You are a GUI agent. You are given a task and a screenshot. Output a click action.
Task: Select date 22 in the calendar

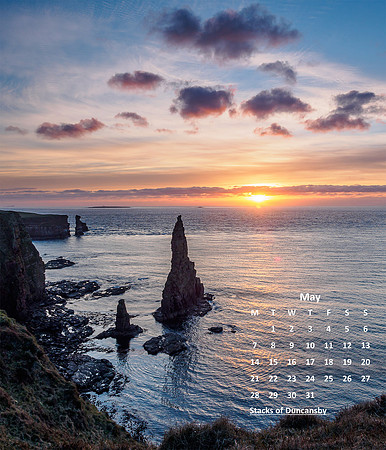pyautogui.click(x=273, y=379)
